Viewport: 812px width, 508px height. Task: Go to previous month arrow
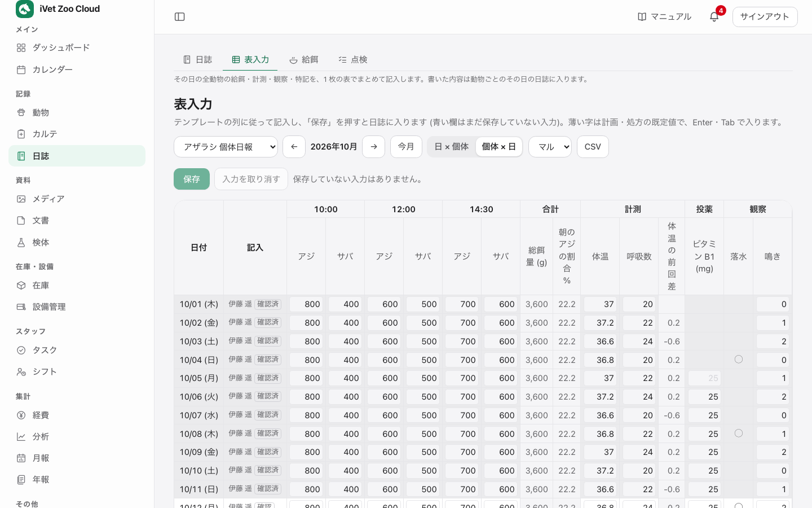[294, 147]
